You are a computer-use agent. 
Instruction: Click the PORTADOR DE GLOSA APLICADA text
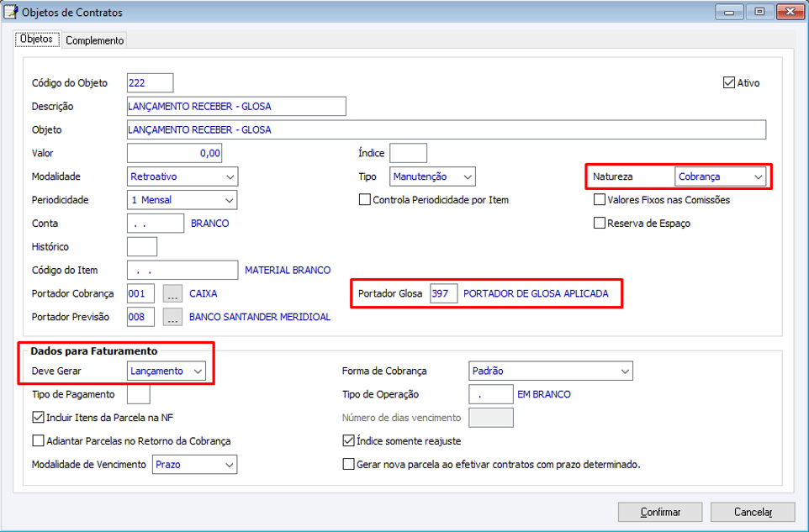point(536,293)
